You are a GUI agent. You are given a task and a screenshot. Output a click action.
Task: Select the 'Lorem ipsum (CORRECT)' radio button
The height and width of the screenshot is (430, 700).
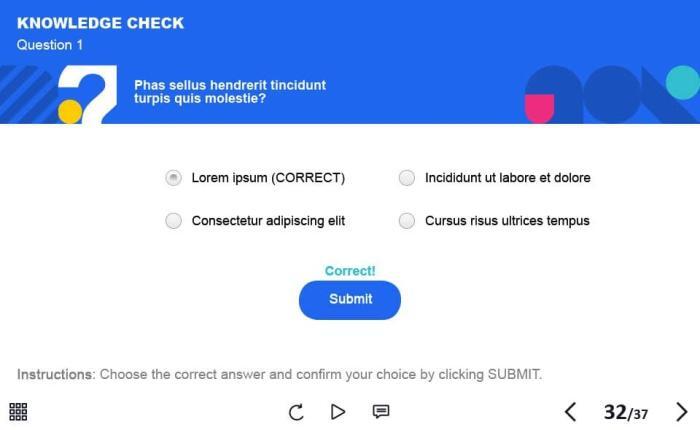[x=174, y=178]
